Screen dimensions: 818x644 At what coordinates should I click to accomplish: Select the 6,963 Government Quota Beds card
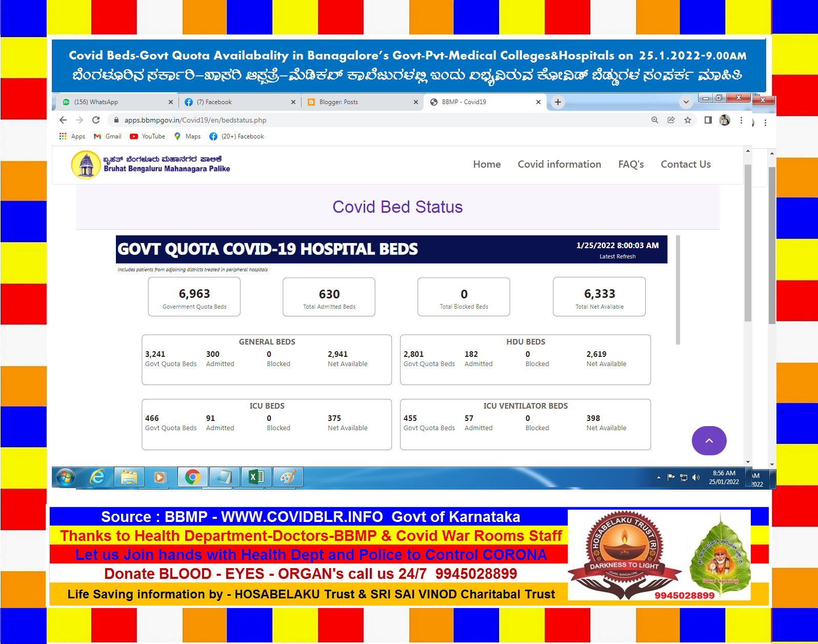194,297
